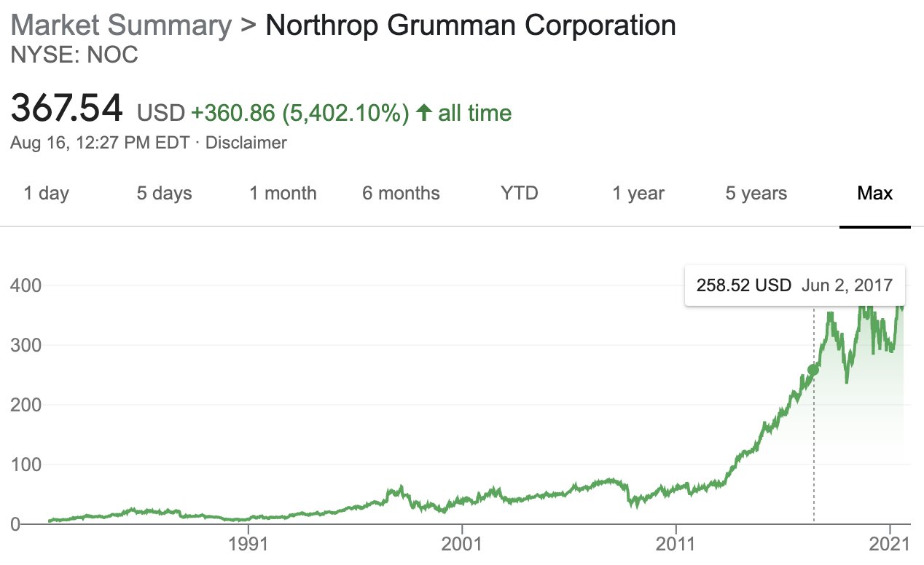Click the 367.54 stock price
The height and width of the screenshot is (565, 924).
coord(67,109)
